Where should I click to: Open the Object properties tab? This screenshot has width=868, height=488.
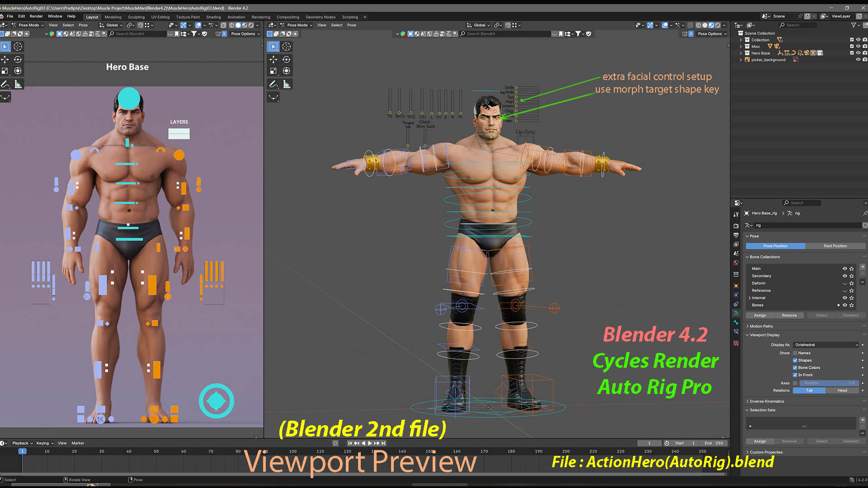point(736,286)
